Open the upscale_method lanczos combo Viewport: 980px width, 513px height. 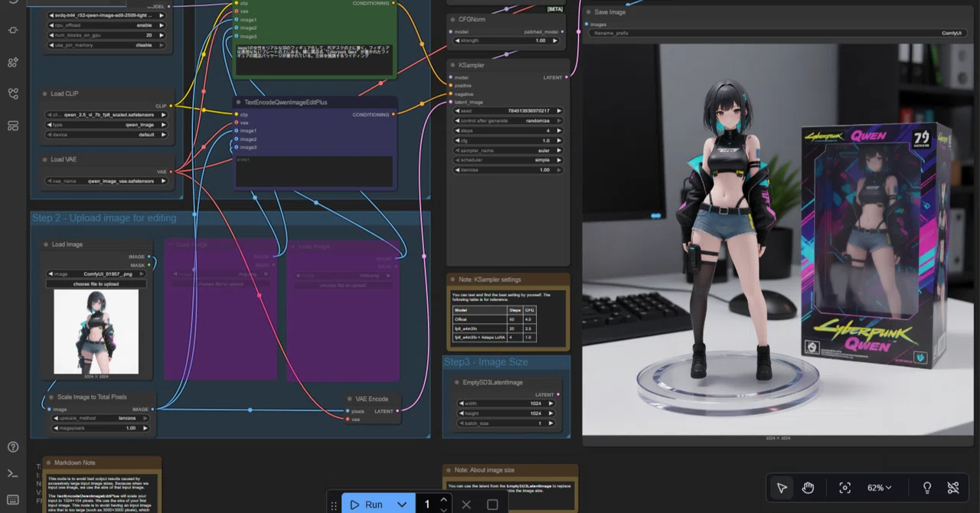(100, 419)
